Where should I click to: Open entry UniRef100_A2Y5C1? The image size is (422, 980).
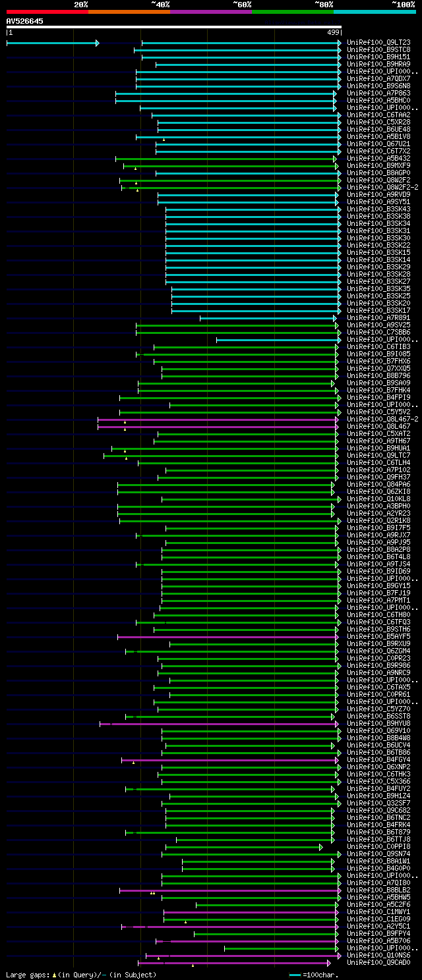pyautogui.click(x=378, y=927)
